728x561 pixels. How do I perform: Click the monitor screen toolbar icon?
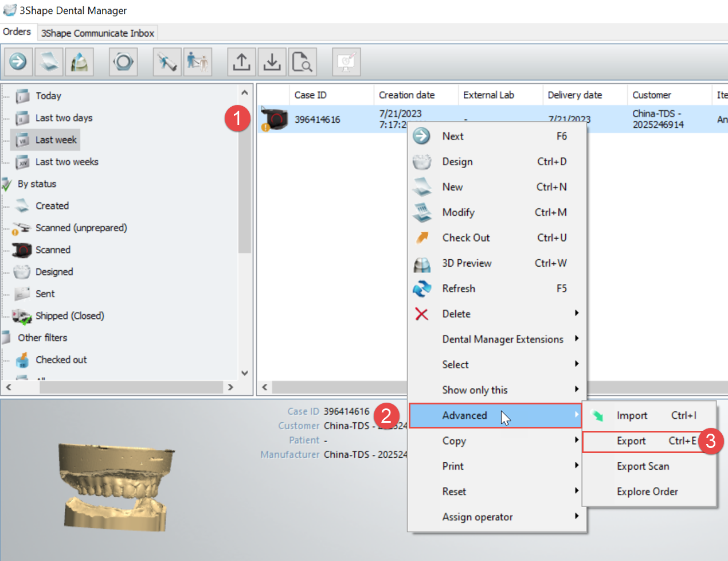[346, 61]
